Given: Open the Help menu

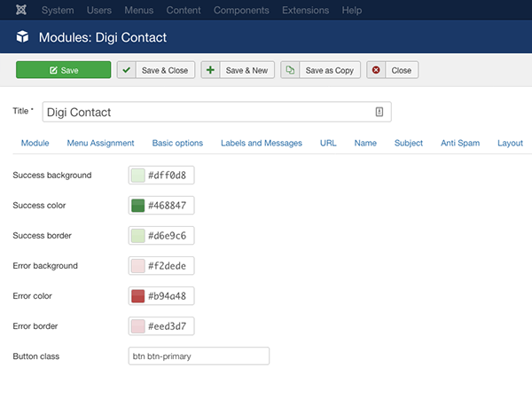Looking at the screenshot, I should tap(352, 10).
